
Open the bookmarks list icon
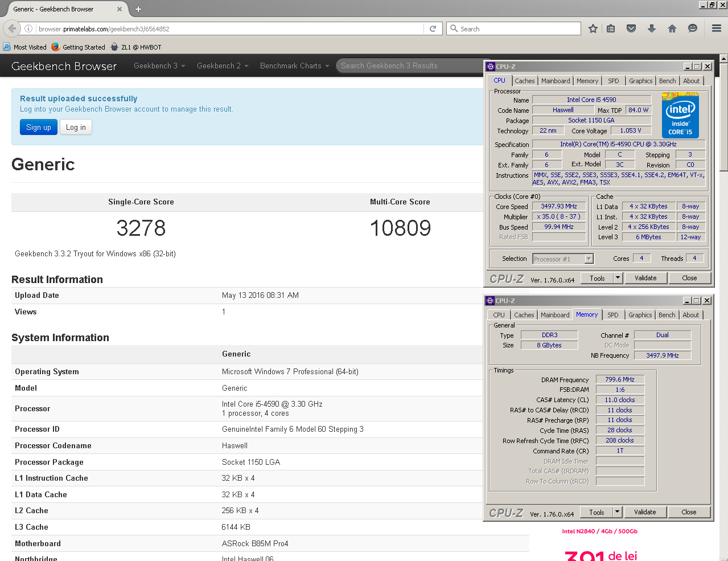click(611, 28)
